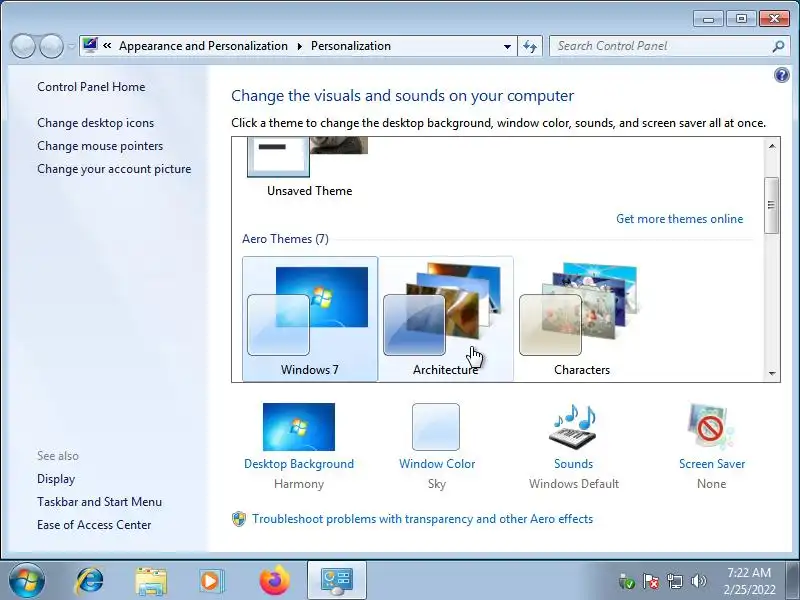
Task: Launch Internet Explorer from taskbar
Action: pyautogui.click(x=90, y=581)
